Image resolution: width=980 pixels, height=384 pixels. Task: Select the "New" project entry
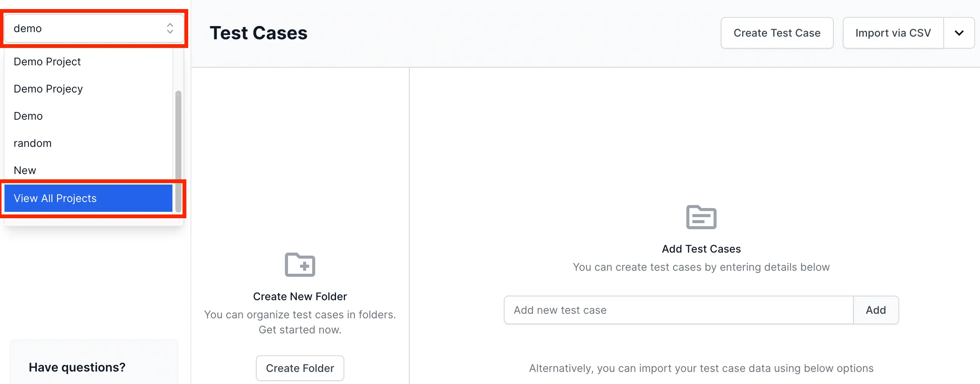(x=25, y=170)
